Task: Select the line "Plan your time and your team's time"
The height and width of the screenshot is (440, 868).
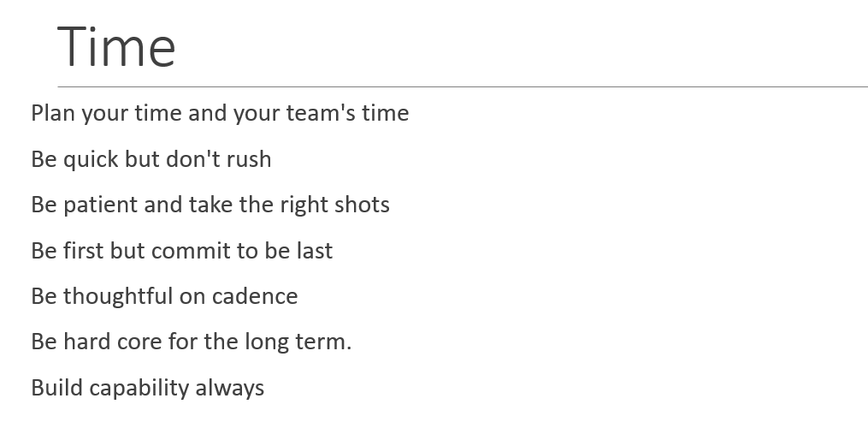Action: (x=220, y=114)
